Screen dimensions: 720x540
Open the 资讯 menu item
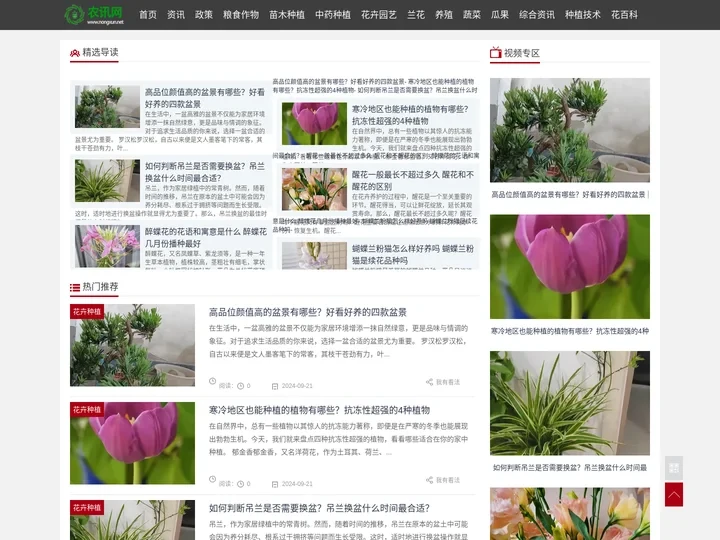pyautogui.click(x=176, y=15)
